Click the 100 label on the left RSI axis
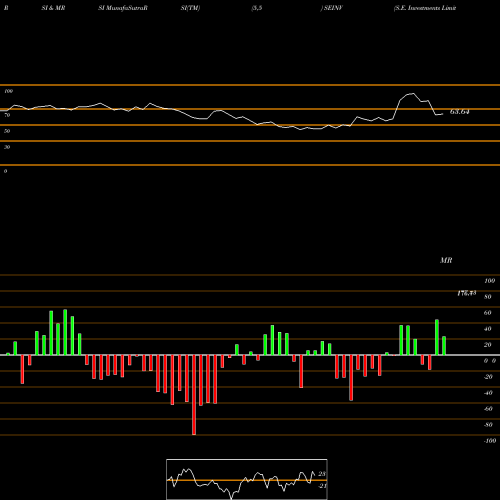The height and width of the screenshot is (500, 500). click(x=8, y=91)
